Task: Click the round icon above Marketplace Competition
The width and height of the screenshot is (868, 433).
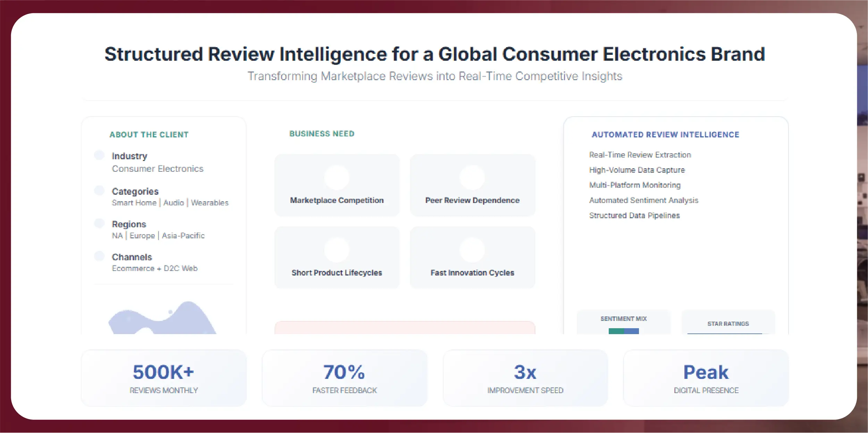Action: tap(336, 177)
